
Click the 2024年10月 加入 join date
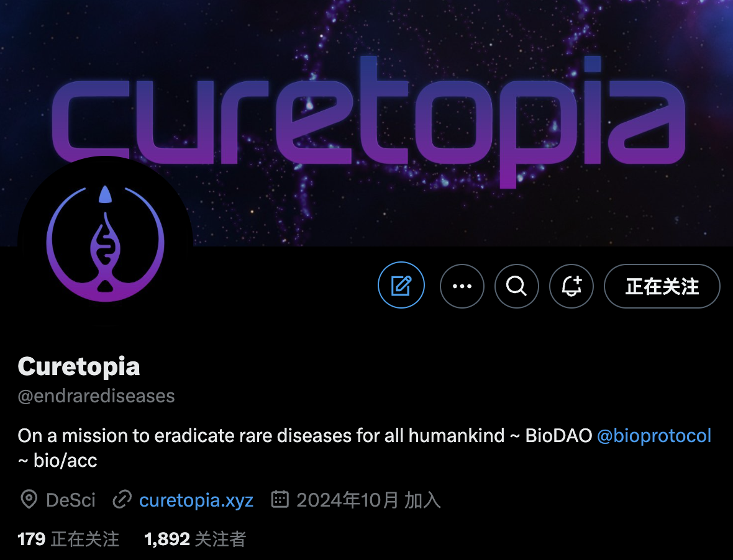tap(368, 500)
